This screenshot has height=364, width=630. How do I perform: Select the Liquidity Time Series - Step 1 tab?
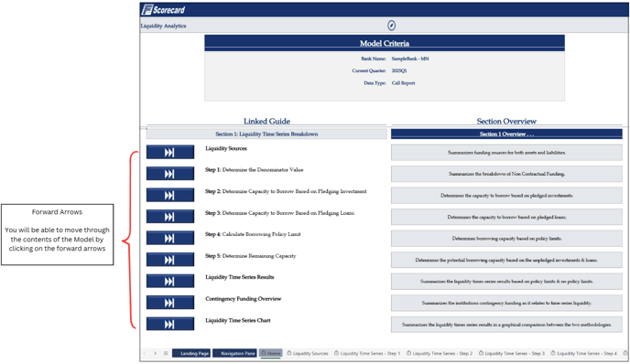[367, 354]
